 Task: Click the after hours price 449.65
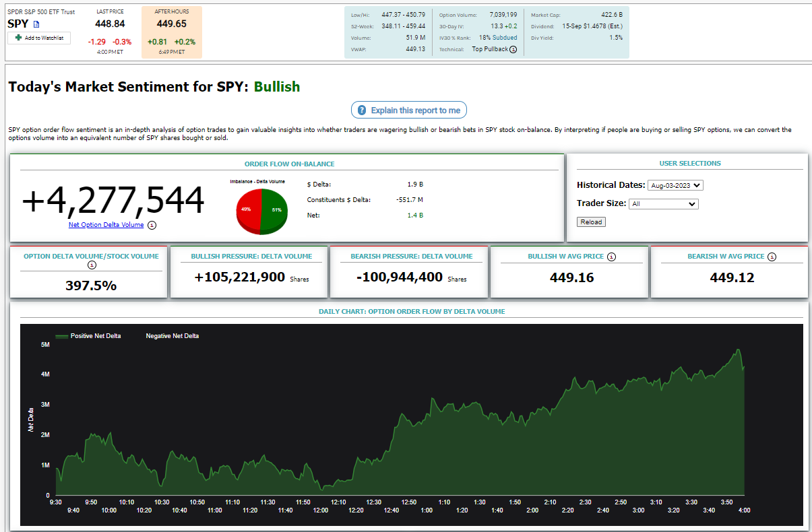click(x=171, y=24)
